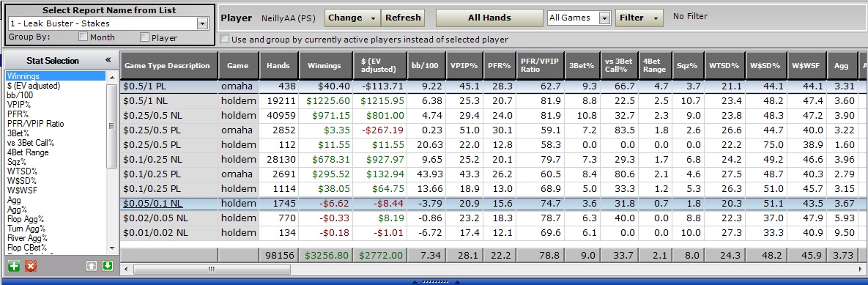Click the Refresh button
The width and height of the screenshot is (868, 285).
coord(402,18)
